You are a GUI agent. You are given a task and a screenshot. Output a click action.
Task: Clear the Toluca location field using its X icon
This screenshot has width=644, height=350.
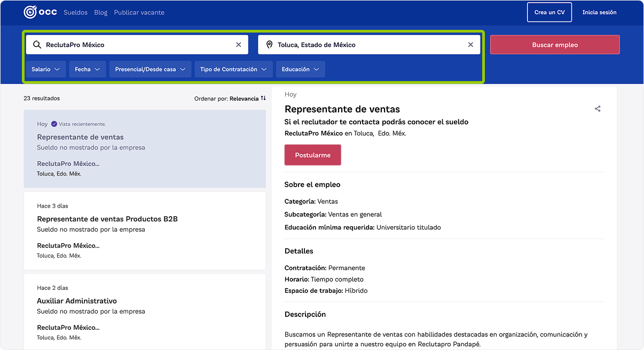point(470,44)
